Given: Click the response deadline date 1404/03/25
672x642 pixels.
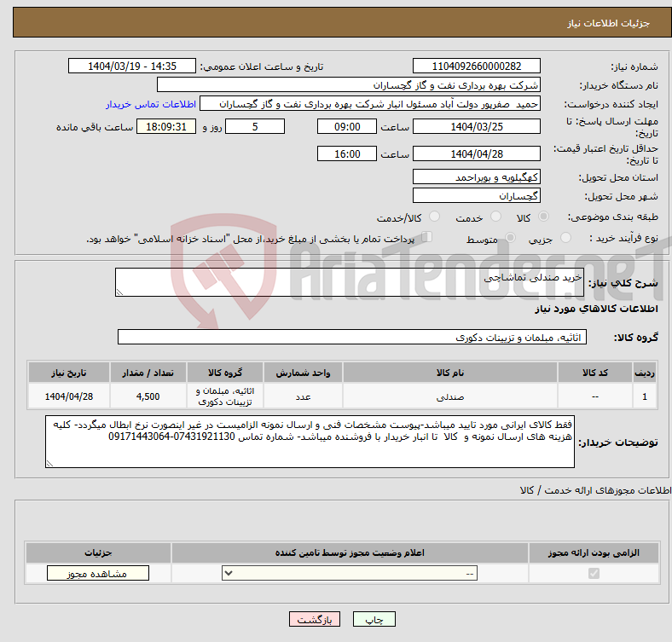Looking at the screenshot, I should [476, 127].
